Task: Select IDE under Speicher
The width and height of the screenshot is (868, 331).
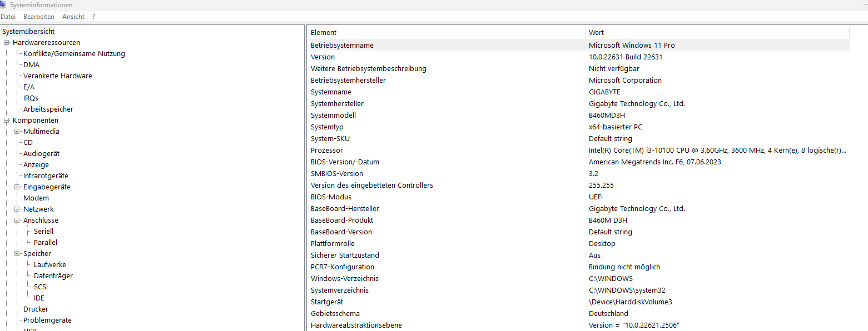Action: [x=39, y=298]
